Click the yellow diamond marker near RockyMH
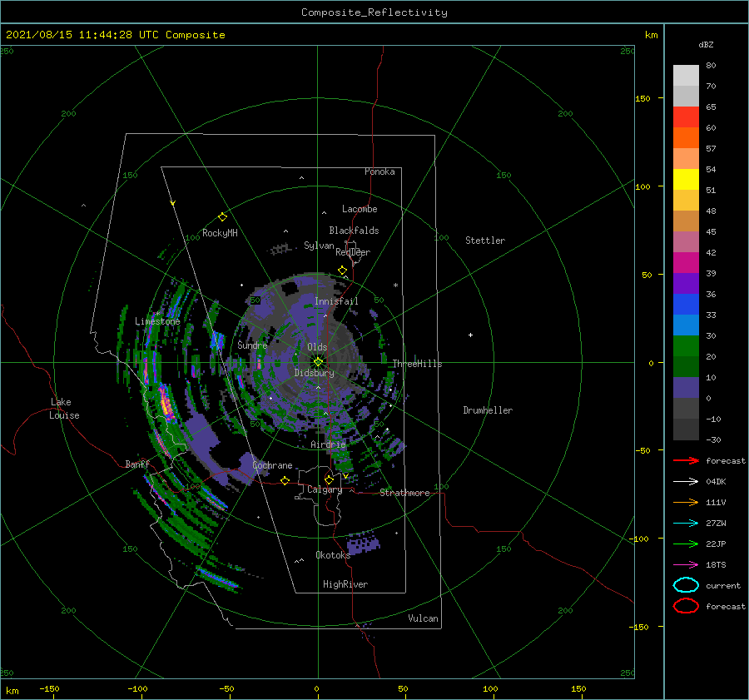Viewport: 749px width, 700px height. pyautogui.click(x=222, y=217)
